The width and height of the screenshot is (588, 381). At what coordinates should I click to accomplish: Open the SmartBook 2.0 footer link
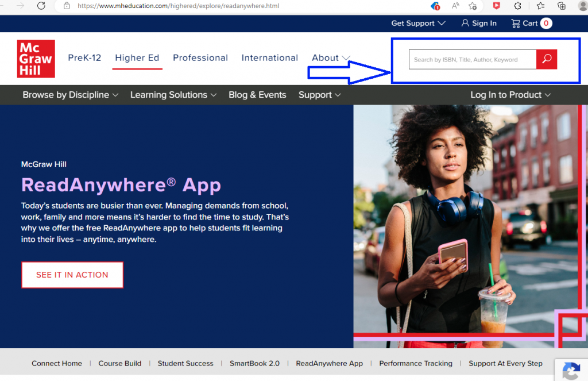click(254, 363)
